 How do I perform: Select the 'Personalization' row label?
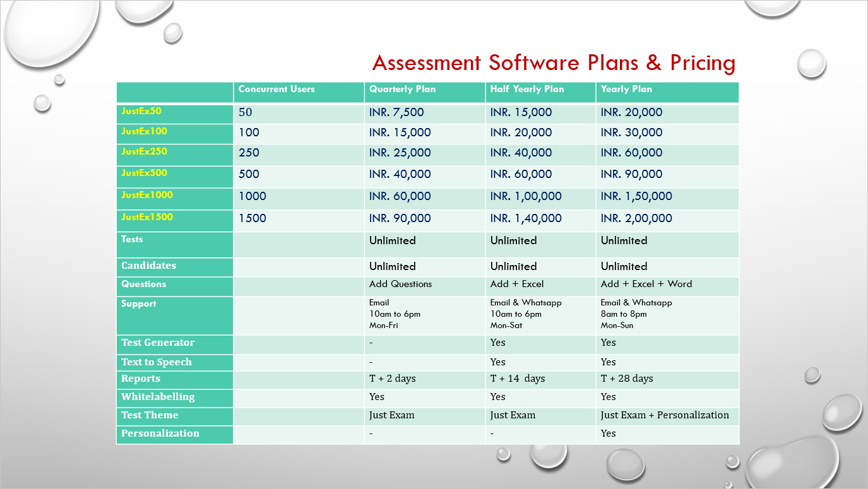160,433
